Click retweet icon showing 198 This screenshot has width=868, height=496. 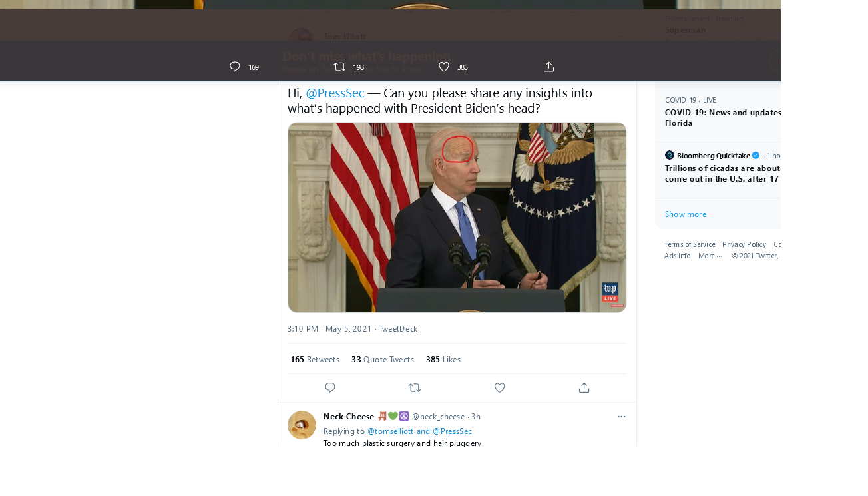point(339,67)
